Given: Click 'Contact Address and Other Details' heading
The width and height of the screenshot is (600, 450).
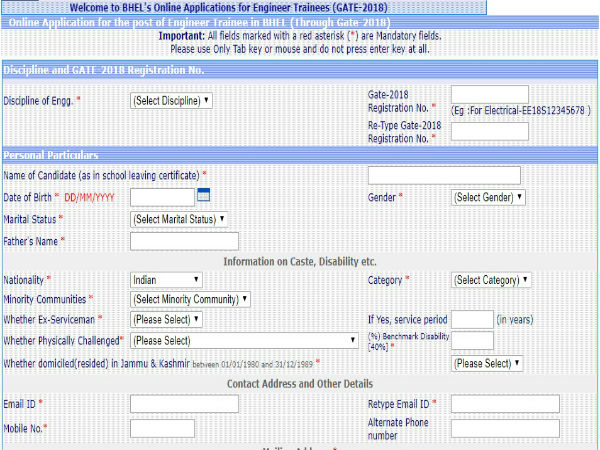Looking at the screenshot, I should (300, 384).
